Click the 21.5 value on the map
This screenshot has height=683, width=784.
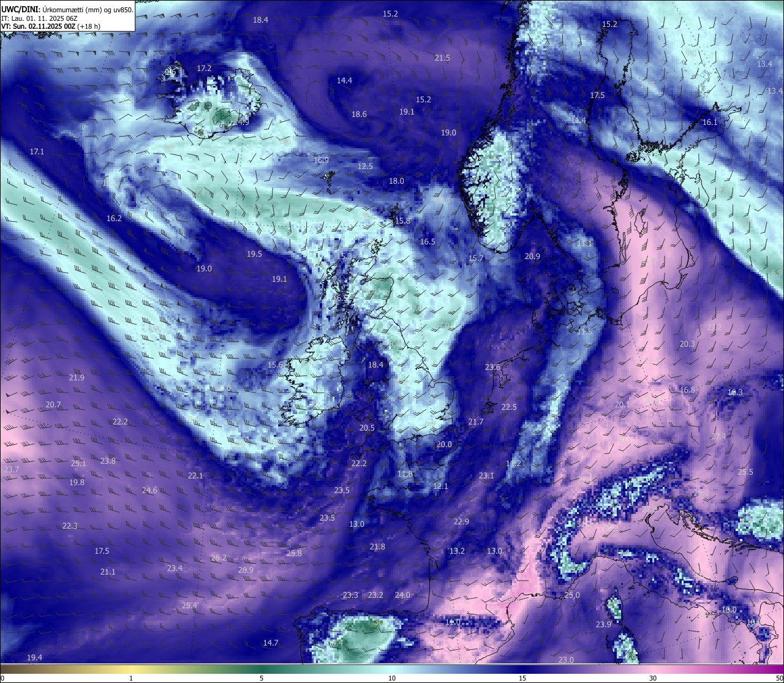pyautogui.click(x=442, y=58)
